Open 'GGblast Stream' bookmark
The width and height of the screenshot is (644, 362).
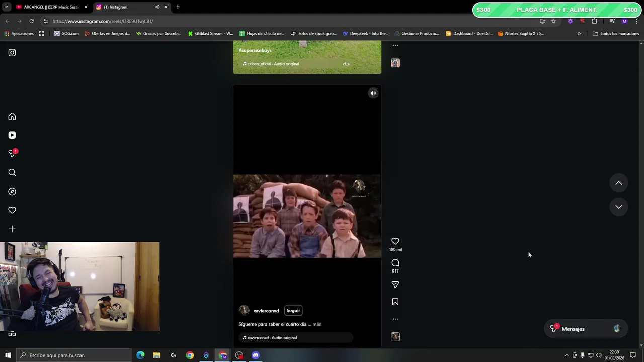point(210,34)
